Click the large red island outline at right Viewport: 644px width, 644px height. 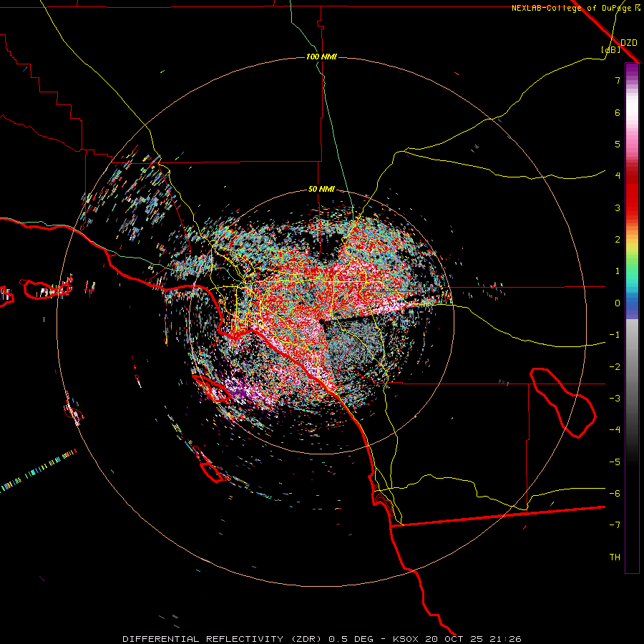click(562, 402)
